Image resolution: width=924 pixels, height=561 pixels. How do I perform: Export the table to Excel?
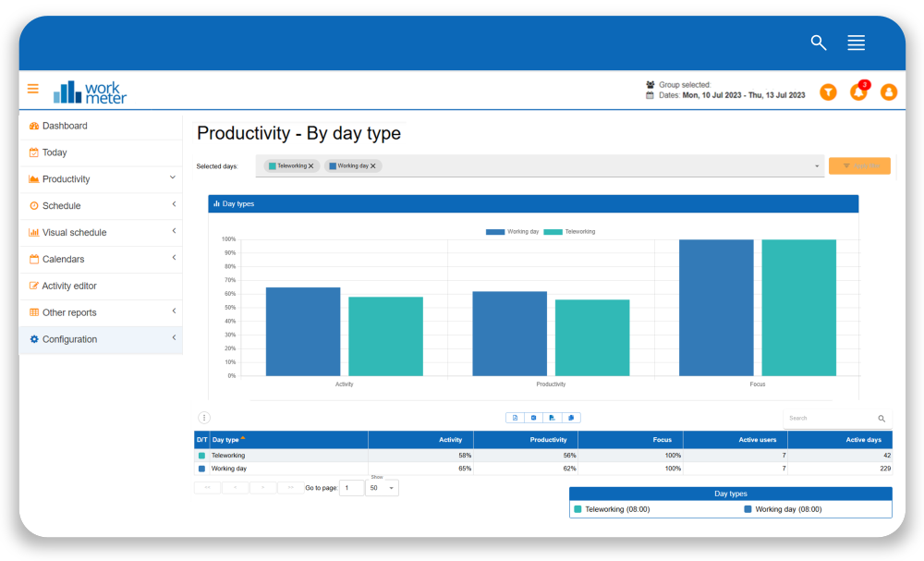point(533,418)
